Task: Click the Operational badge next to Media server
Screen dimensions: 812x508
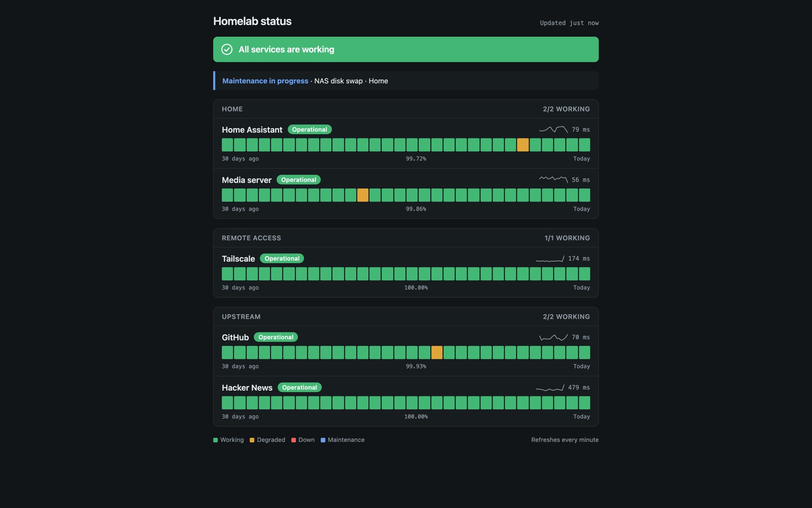Action: (x=299, y=180)
